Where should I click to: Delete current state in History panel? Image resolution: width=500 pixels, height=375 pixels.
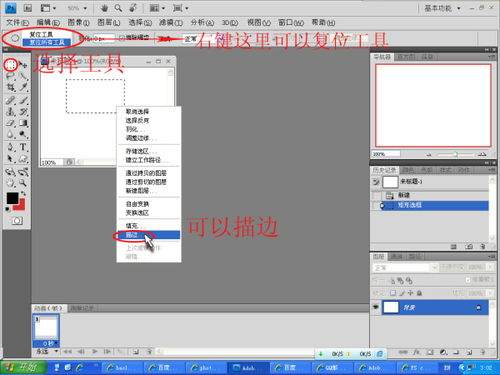(x=482, y=246)
